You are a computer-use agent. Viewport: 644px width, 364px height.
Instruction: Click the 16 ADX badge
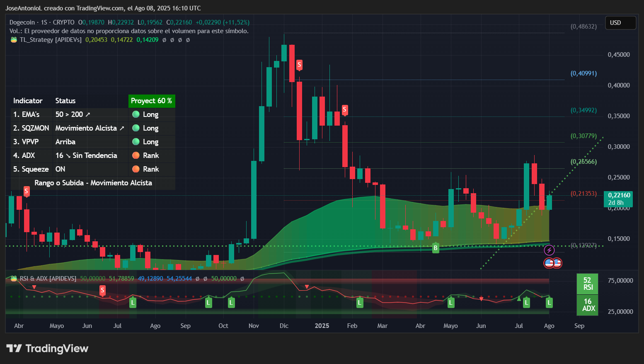coord(588,305)
